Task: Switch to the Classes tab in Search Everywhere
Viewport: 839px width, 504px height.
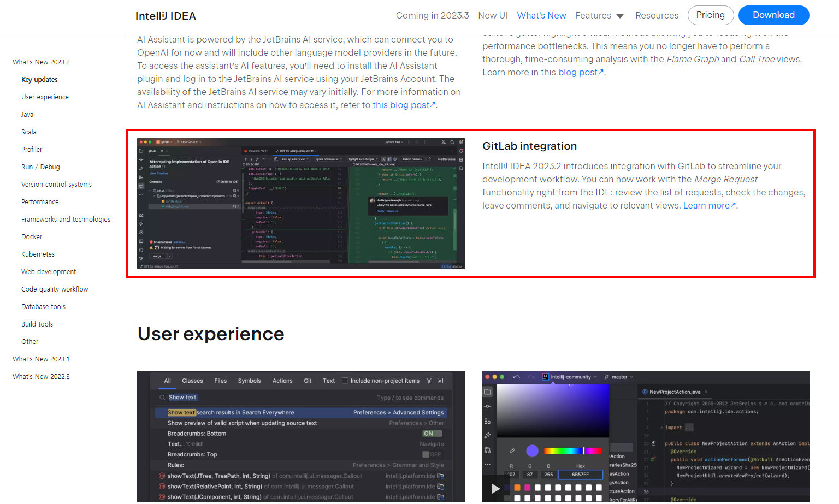Action: [x=192, y=381]
